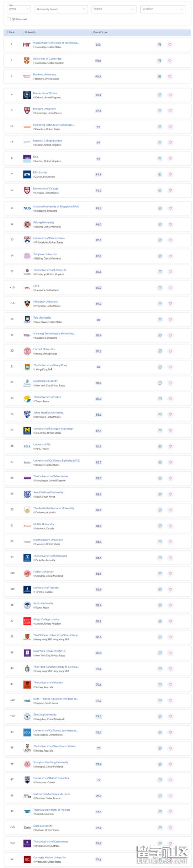The height and width of the screenshot is (868, 193).
Task: Click the heart icon for Stanford University
Action: click(170, 76)
